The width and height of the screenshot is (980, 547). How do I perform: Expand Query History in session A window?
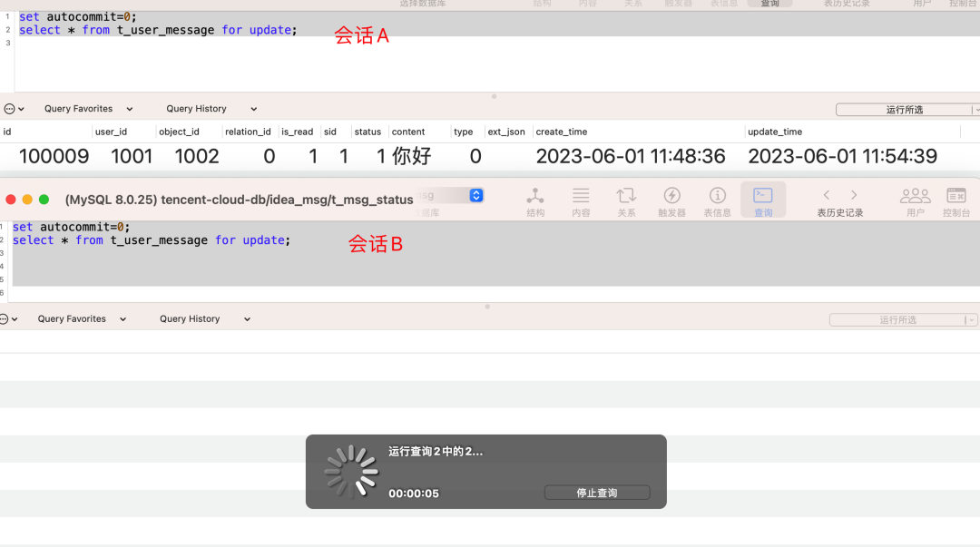pos(211,109)
